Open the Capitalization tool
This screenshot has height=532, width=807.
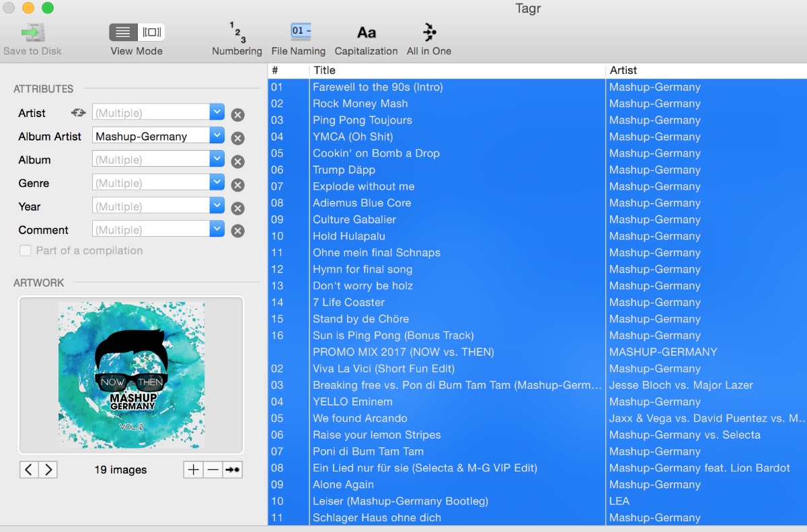tap(366, 32)
